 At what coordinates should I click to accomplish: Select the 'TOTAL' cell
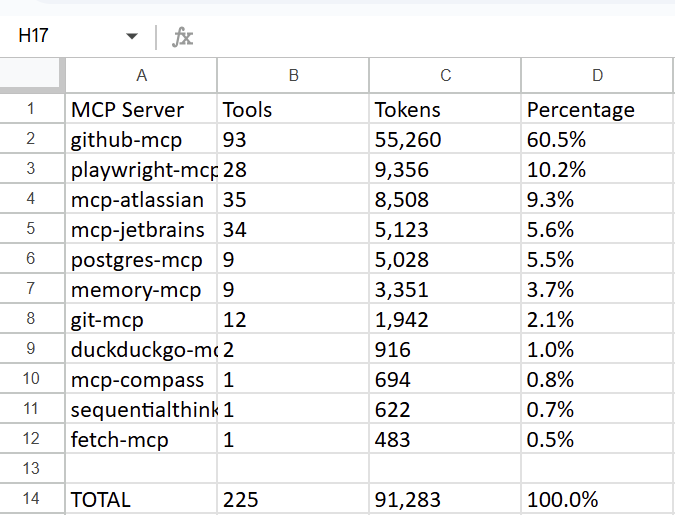click(141, 499)
